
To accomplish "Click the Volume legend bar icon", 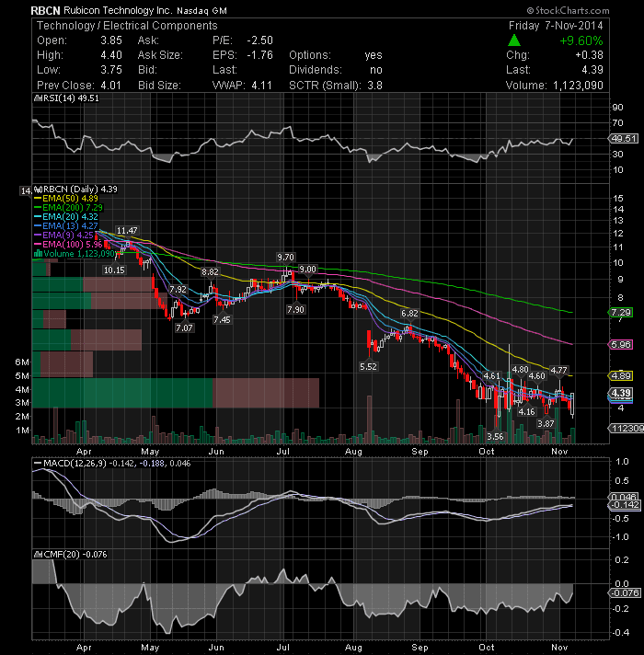I will pyautogui.click(x=38, y=254).
